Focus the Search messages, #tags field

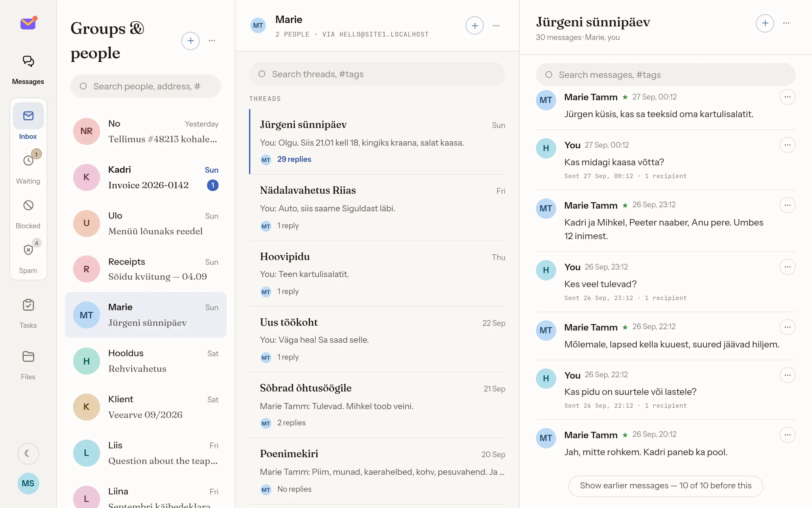[666, 75]
